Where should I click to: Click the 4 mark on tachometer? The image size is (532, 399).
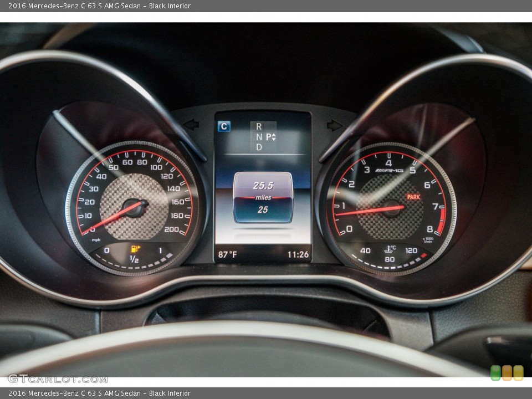coord(388,163)
